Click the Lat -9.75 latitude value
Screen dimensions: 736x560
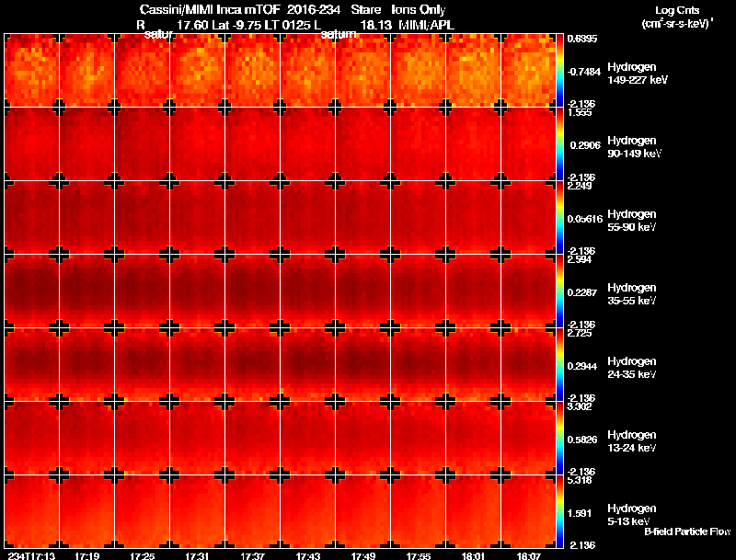(x=236, y=25)
